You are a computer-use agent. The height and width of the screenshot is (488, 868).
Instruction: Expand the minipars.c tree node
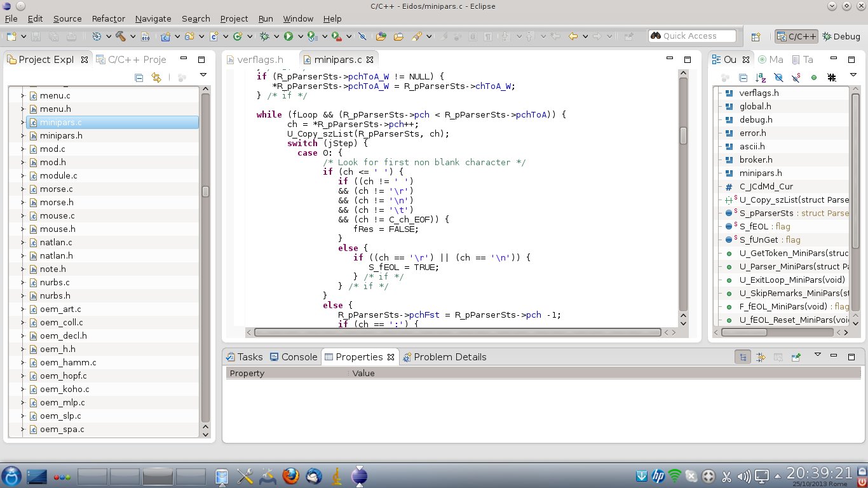click(22, 122)
